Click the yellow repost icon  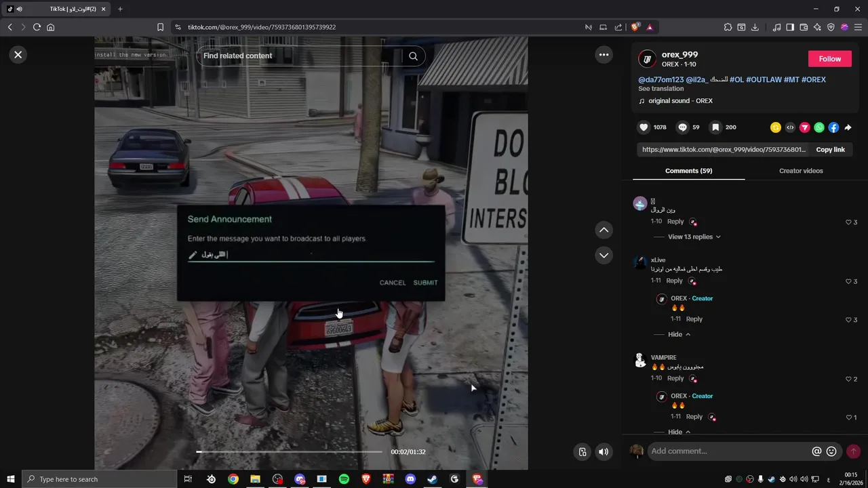(776, 127)
